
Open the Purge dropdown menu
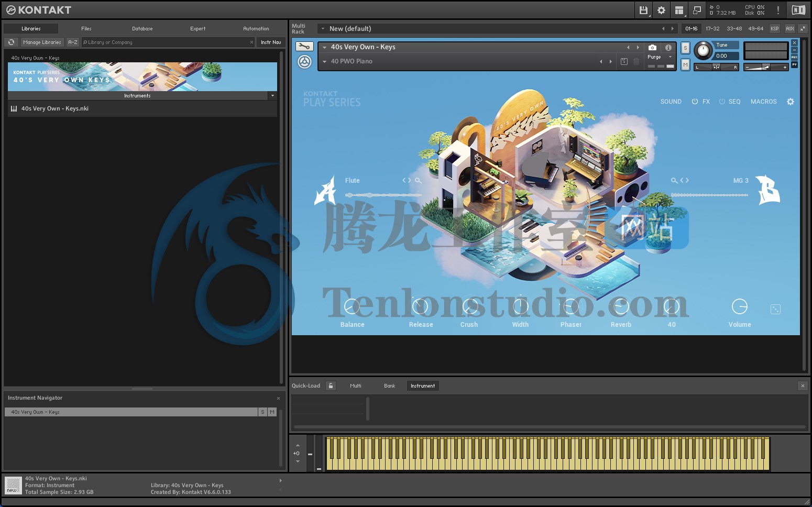pos(660,57)
